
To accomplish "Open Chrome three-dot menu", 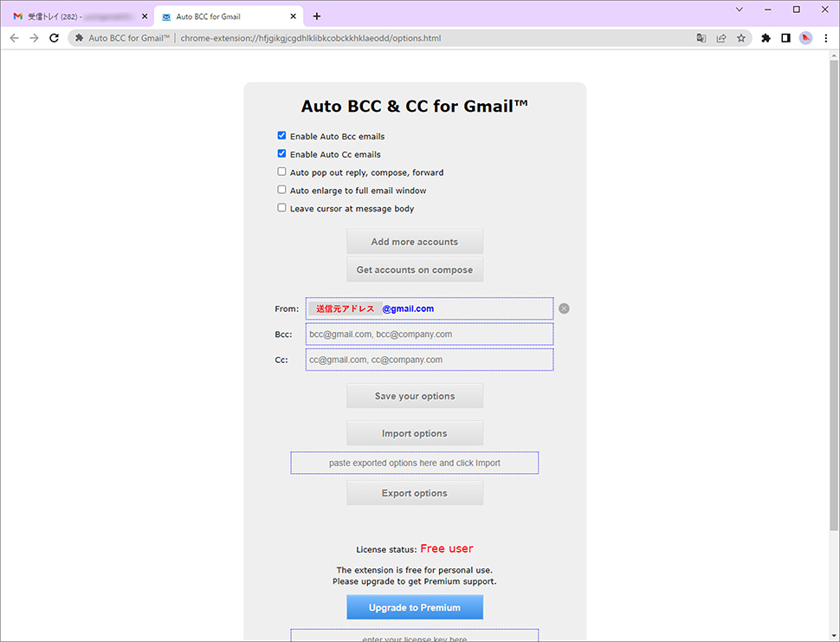I will 826,38.
